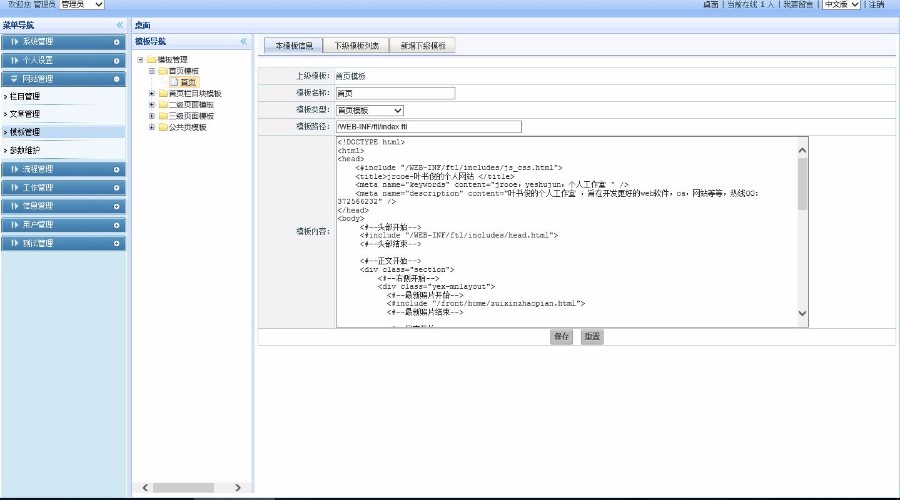Click the 上级模板 value 首页模板
Viewport: 900px width, 500px height.
pyautogui.click(x=350, y=76)
